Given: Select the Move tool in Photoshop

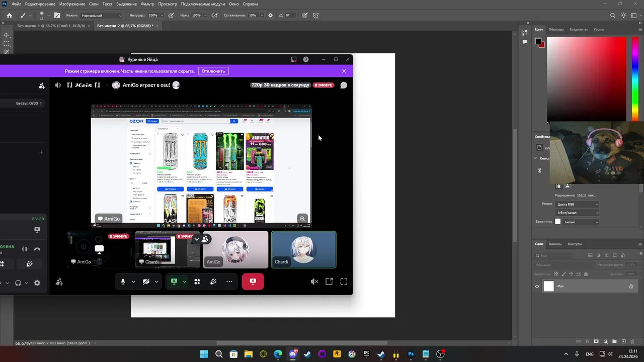Looking at the screenshot, I should pyautogui.click(x=7, y=35).
